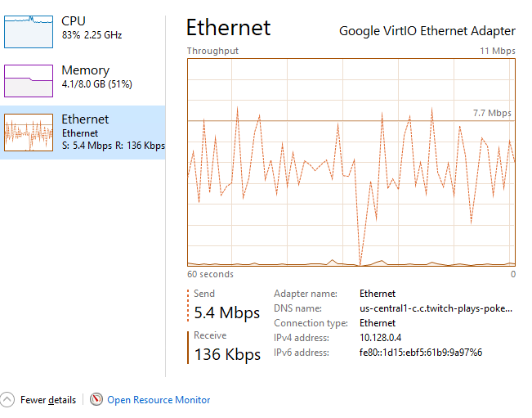Click the 7.7 Mbps graph marker label
Viewport: 532px width, 418px height.
492,113
